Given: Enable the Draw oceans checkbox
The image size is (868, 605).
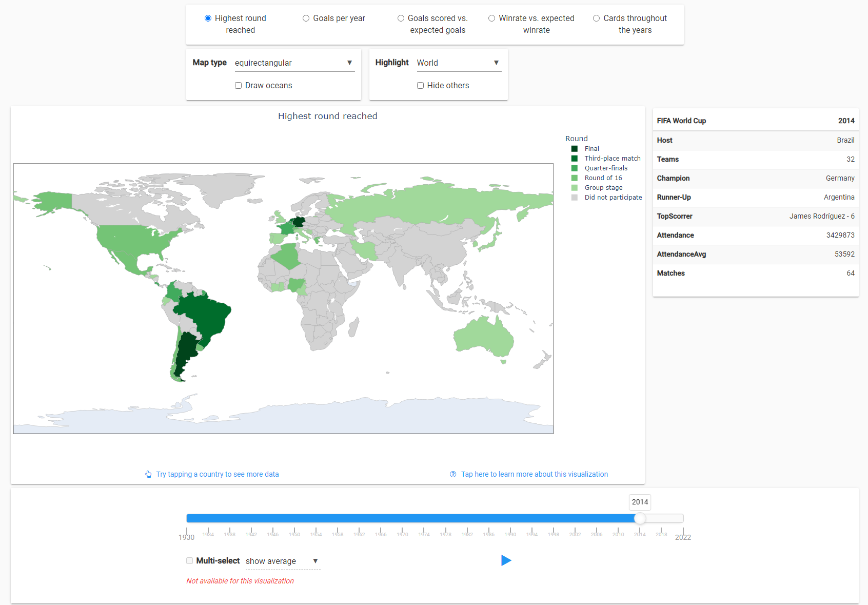Looking at the screenshot, I should [238, 86].
